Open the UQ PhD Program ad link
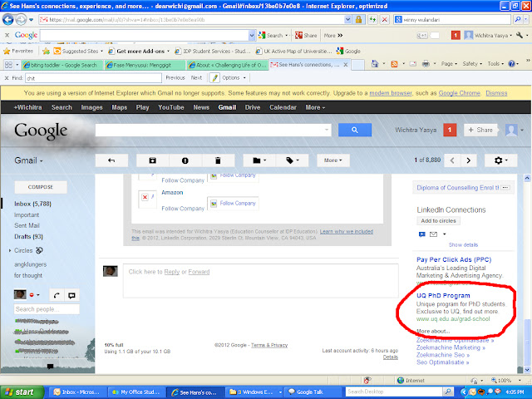 (443, 296)
